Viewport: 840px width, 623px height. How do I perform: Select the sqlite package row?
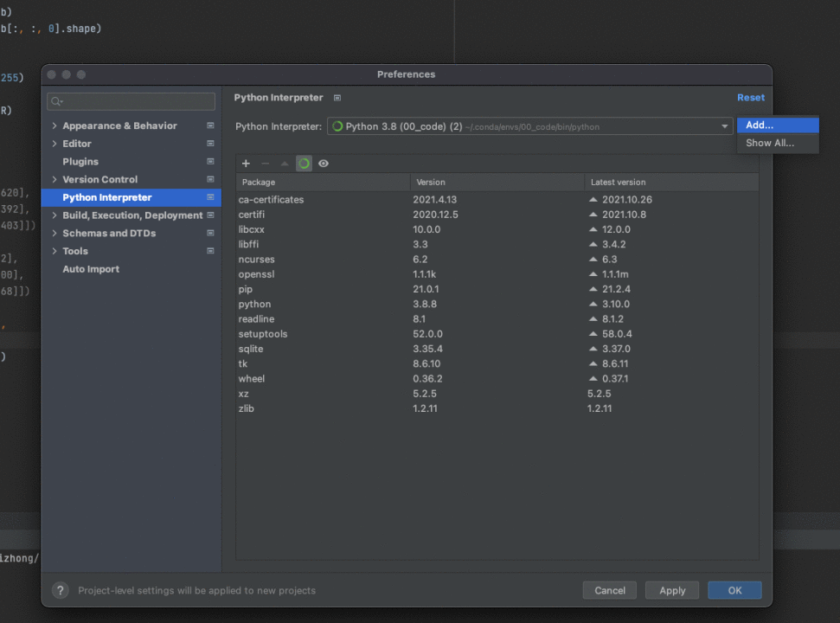point(497,349)
